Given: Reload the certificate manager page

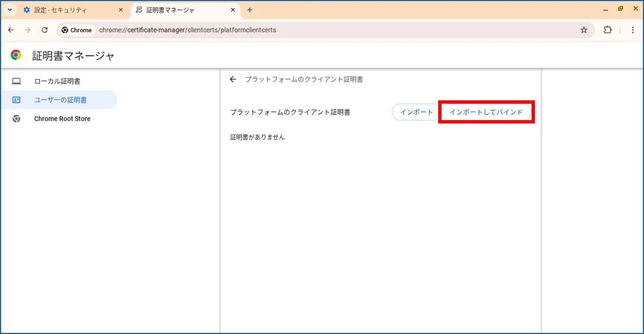Looking at the screenshot, I should pyautogui.click(x=45, y=30).
